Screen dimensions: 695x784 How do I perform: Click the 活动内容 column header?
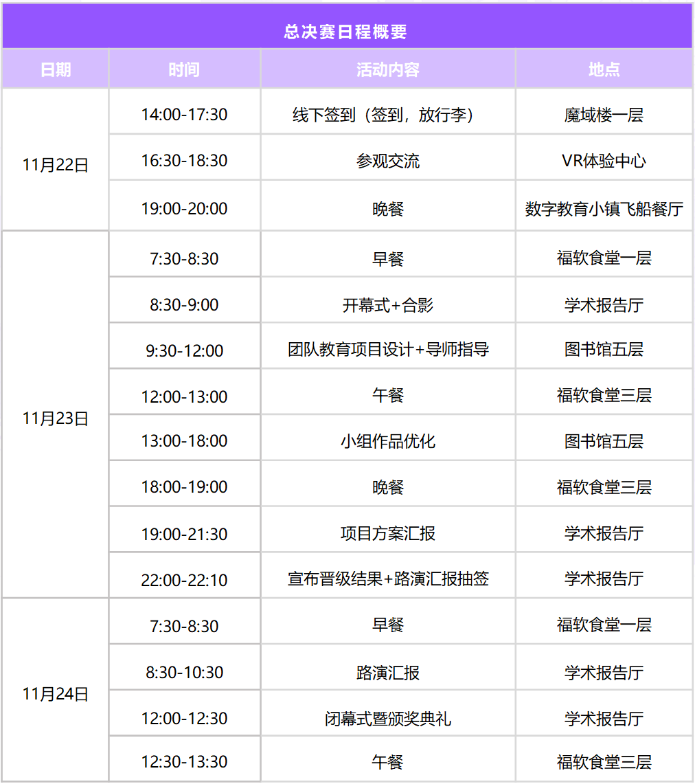(388, 69)
